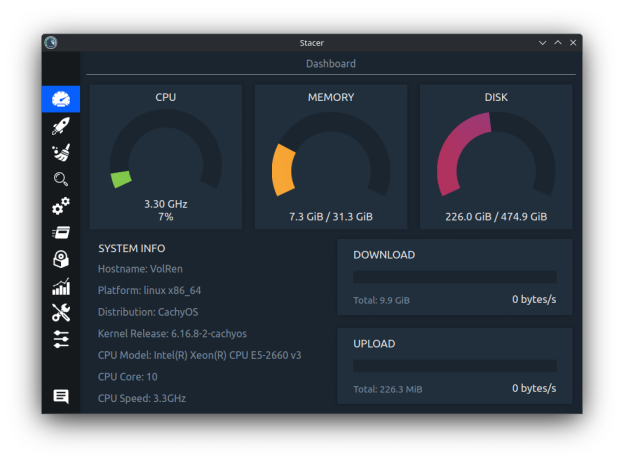This screenshot has width=624, height=463.
Task: Click the Dashboard header title
Action: point(330,64)
